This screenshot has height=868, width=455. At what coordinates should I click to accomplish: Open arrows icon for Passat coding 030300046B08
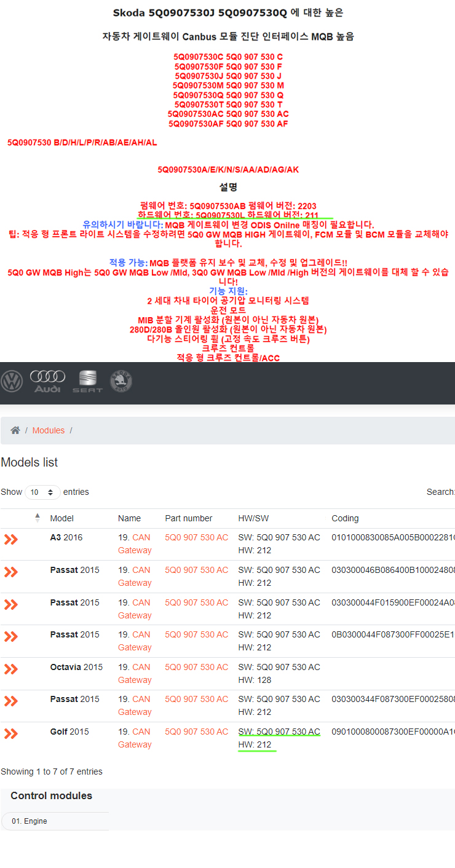coord(11,572)
